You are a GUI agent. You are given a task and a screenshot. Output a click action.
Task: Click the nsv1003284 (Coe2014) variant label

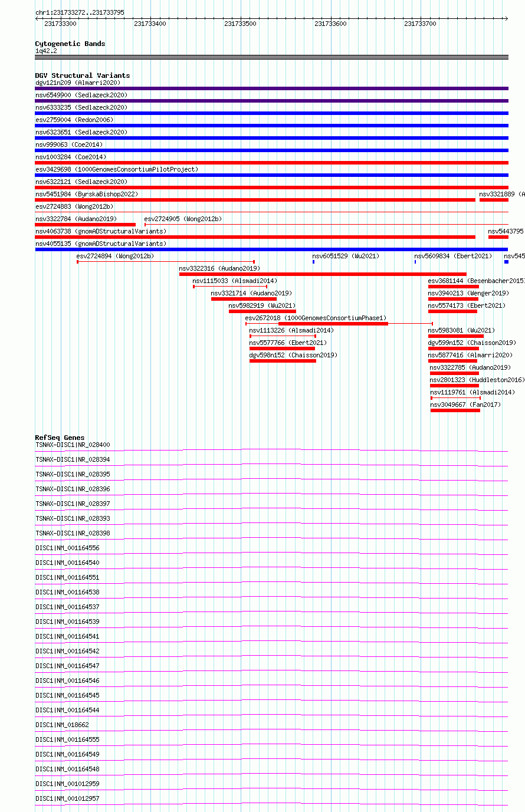point(70,157)
